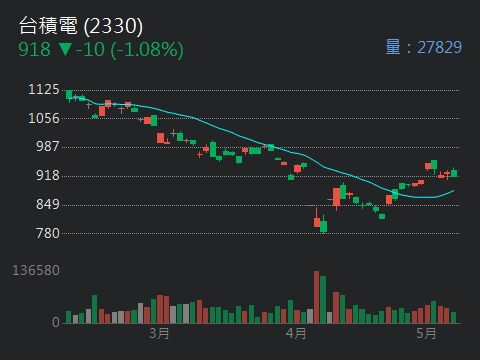The image size is (480, 360).
Task: Click the first green candlestick at 1125
Action: point(69,95)
